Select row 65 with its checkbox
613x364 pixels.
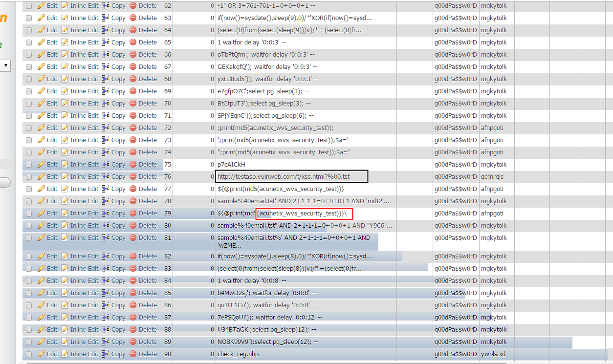pyautogui.click(x=29, y=43)
